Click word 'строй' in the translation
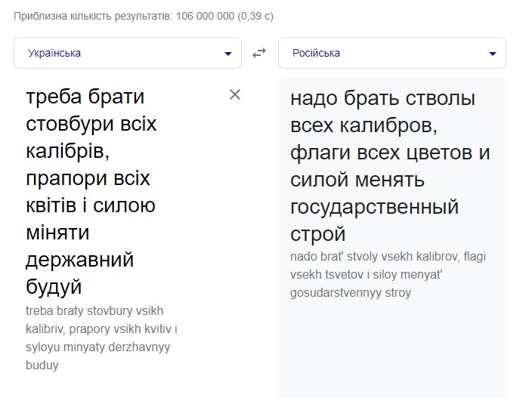The width and height of the screenshot is (532, 398). (317, 234)
